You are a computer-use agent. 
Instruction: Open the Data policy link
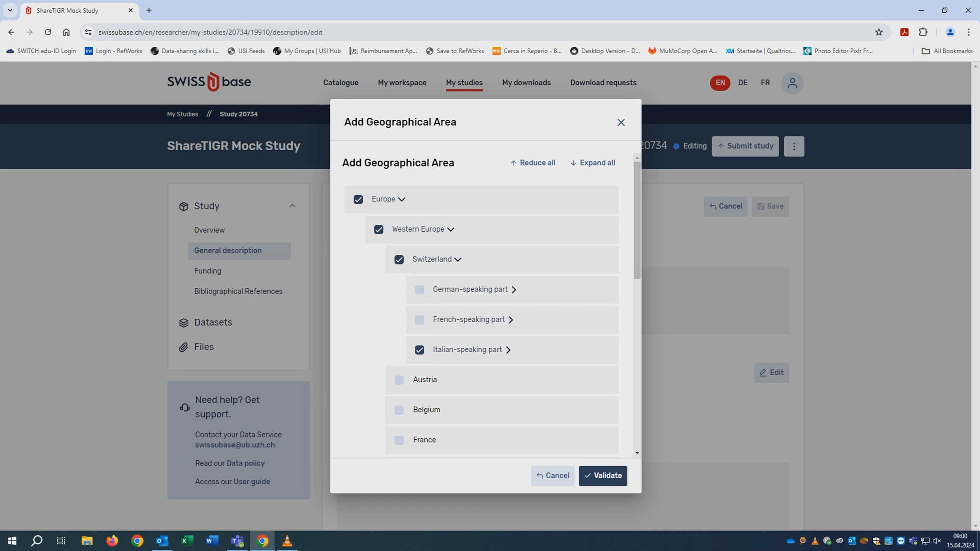(x=245, y=463)
